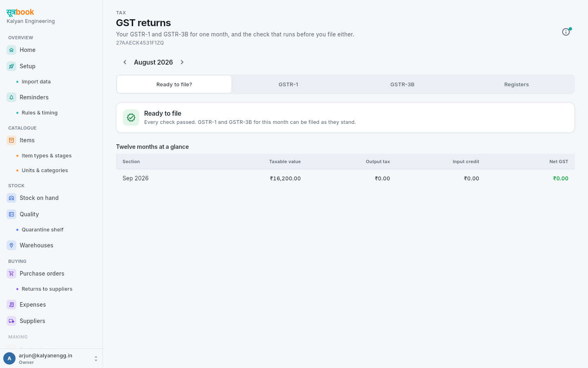Click the Input credit column header
Viewport: 588px width, 368px height.
tap(466, 162)
